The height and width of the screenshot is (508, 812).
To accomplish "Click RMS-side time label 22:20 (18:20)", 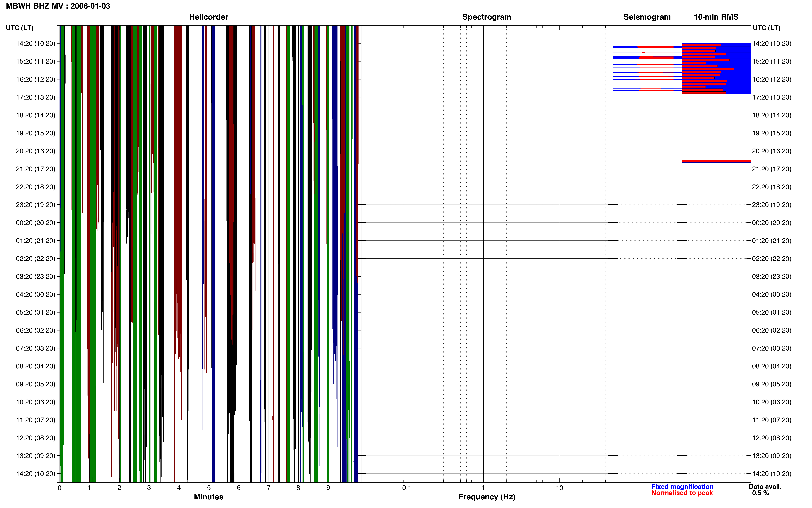I will tap(772, 187).
